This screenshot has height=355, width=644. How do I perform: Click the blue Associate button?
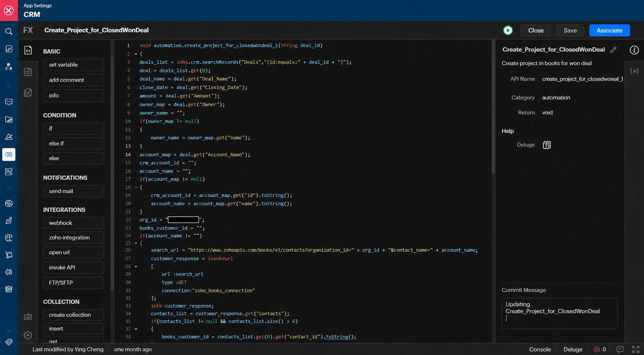pos(609,31)
